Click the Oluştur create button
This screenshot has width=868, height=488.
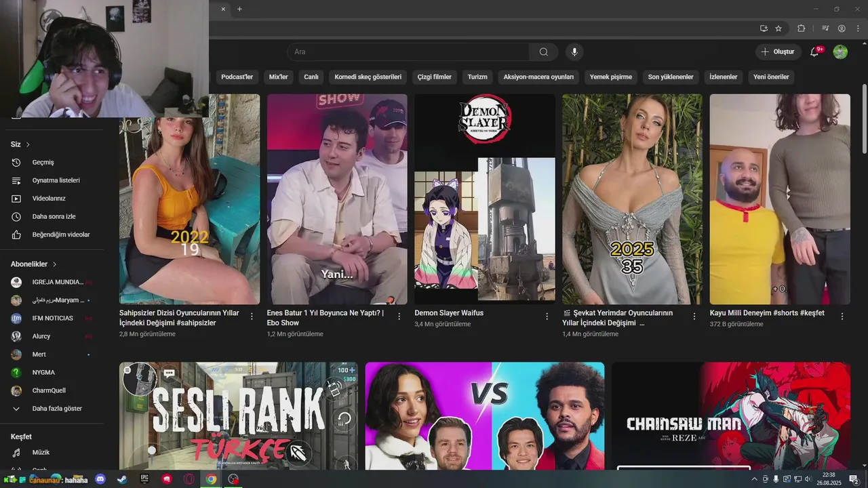(778, 52)
